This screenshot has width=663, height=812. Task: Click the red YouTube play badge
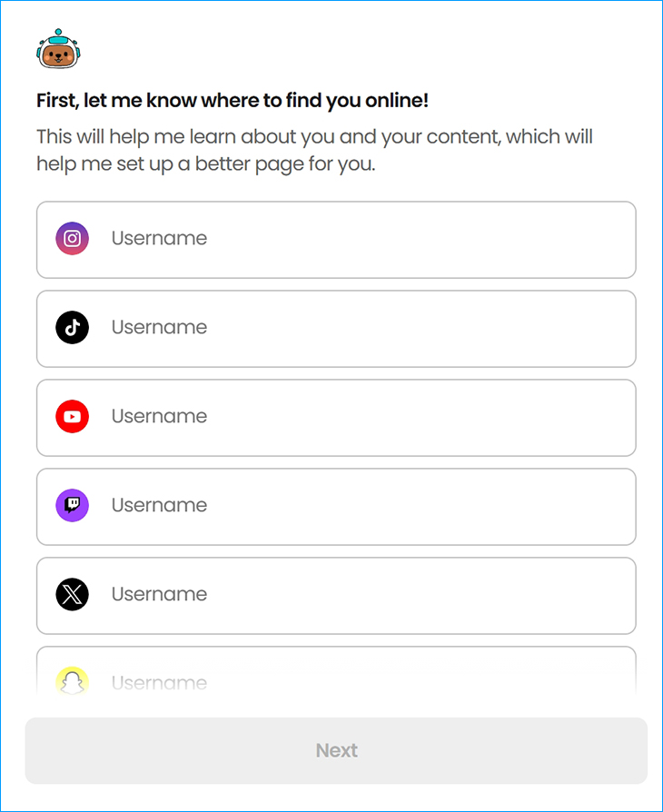coord(72,417)
